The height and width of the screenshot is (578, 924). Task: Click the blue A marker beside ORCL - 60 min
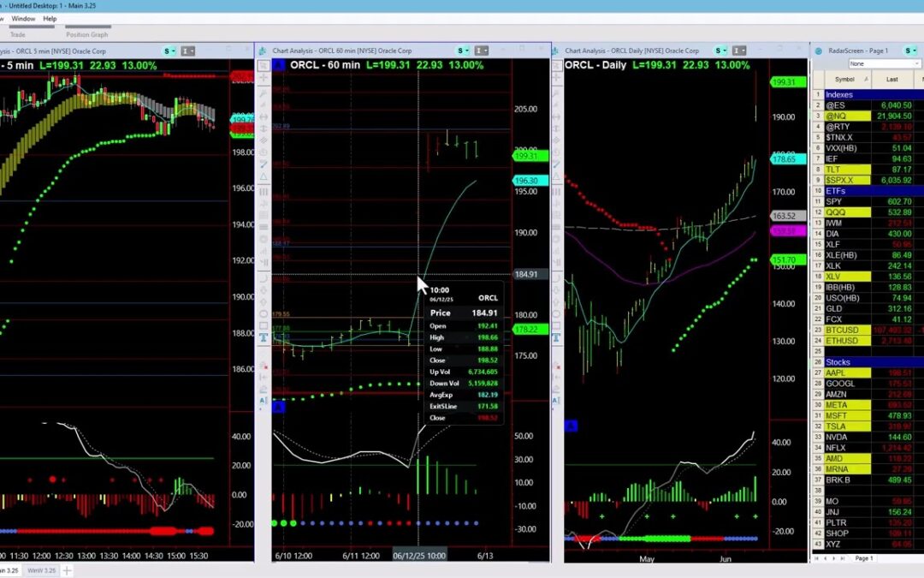pyautogui.click(x=279, y=65)
